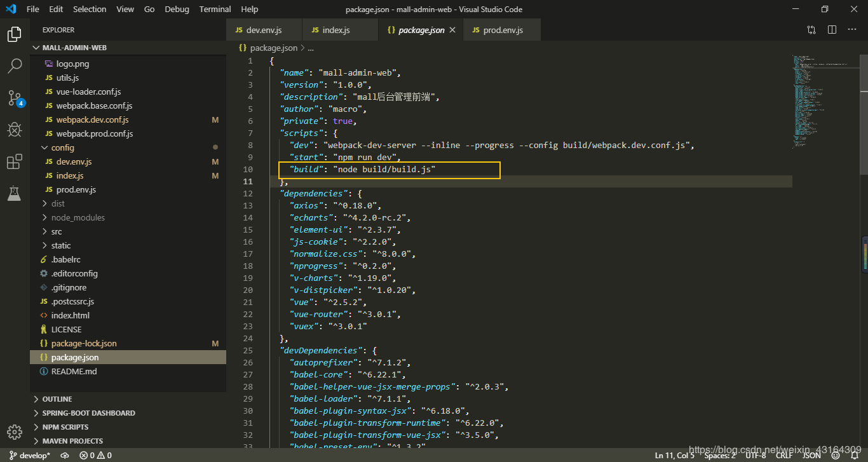Open webpack.dev.conf.js file
The width and height of the screenshot is (868, 462).
point(128,119)
